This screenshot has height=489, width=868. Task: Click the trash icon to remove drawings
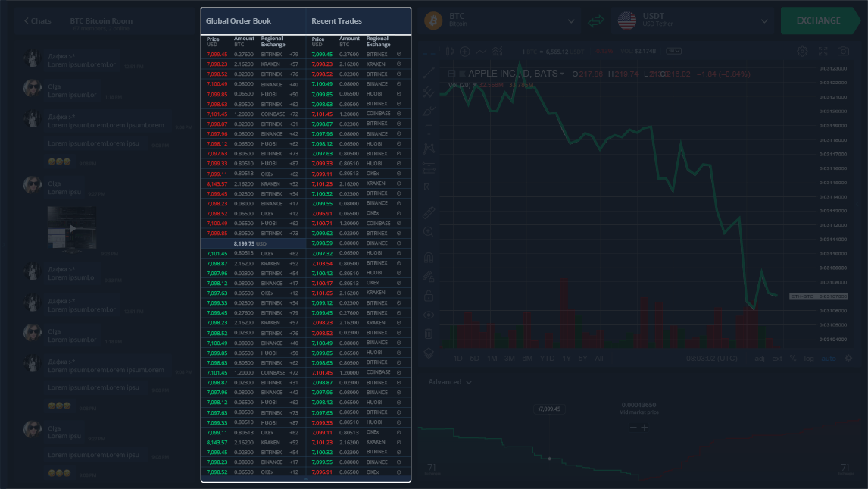click(429, 334)
